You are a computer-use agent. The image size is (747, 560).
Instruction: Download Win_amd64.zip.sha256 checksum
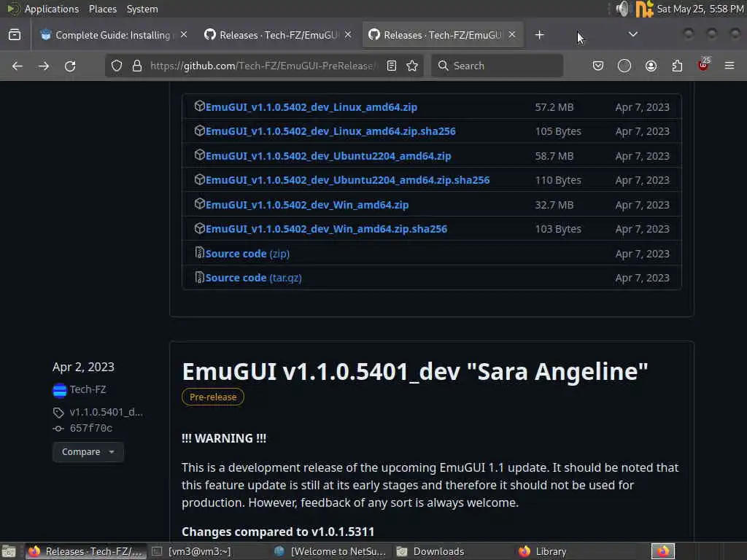pyautogui.click(x=326, y=229)
